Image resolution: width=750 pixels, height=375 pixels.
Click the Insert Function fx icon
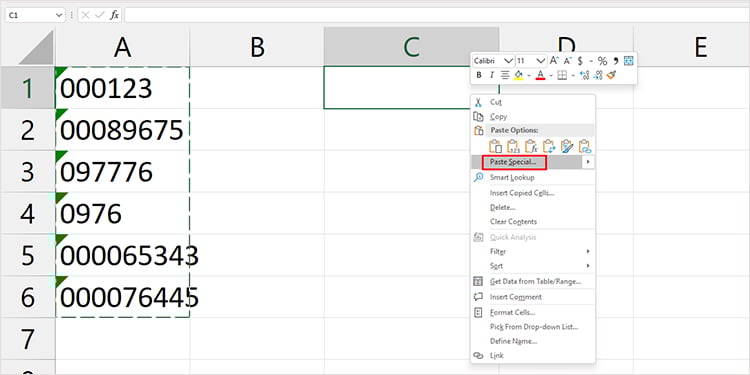[x=114, y=15]
